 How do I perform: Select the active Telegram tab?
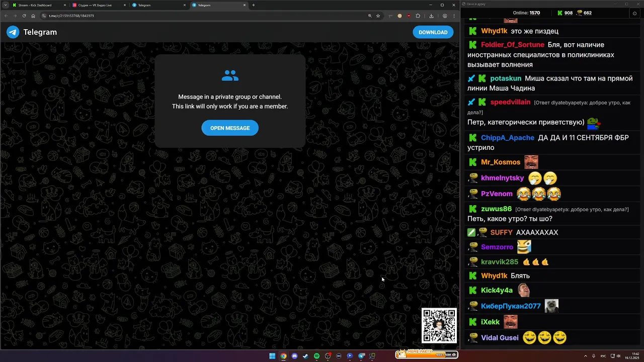click(218, 5)
